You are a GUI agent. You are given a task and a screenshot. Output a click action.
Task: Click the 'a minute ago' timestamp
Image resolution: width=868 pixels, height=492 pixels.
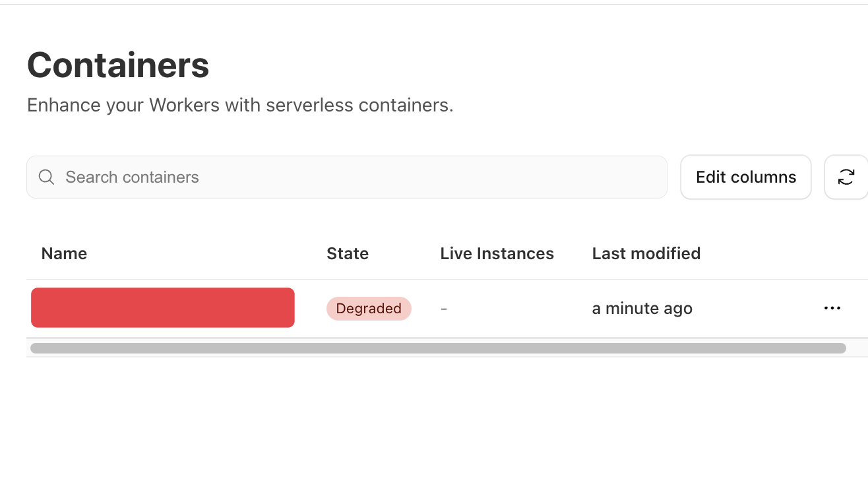(x=642, y=308)
